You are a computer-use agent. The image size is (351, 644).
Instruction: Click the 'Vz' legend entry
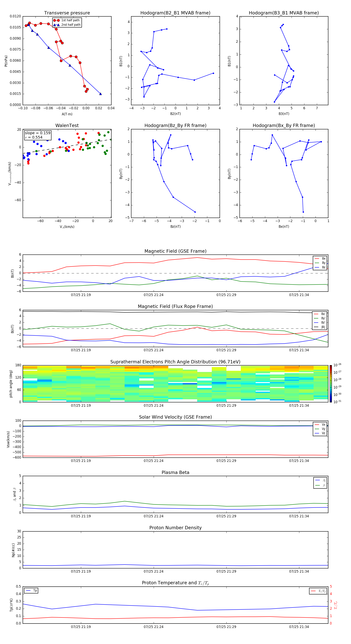point(320,433)
